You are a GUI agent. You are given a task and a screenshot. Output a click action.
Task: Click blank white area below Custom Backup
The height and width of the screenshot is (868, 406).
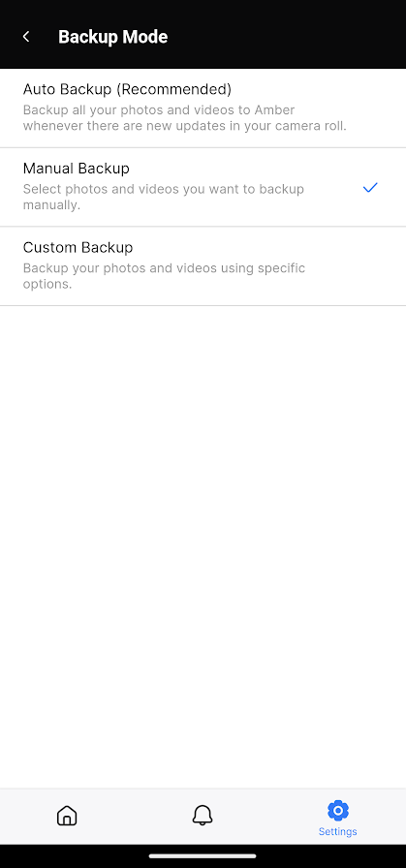tap(203, 545)
